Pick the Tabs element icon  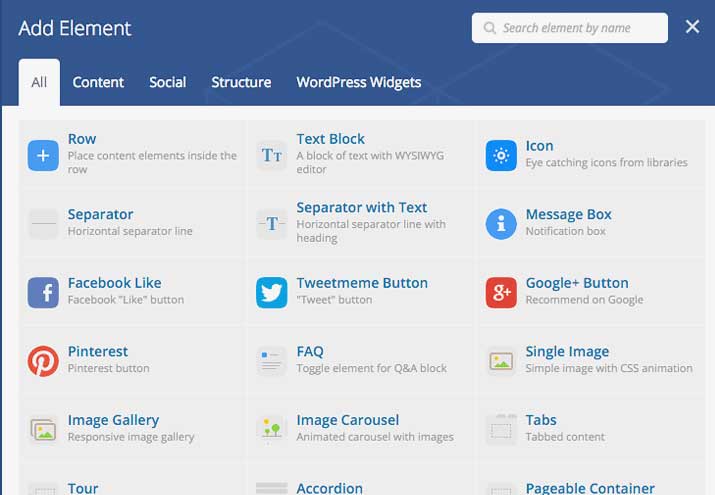coord(501,429)
